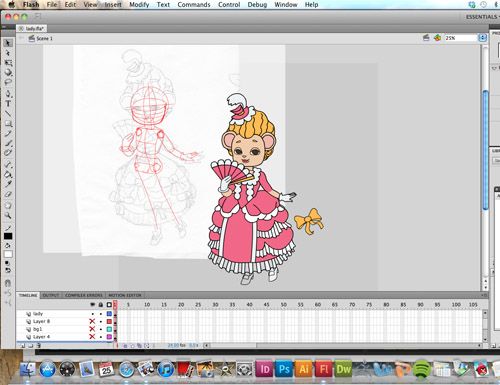Toggle Lock All Layers header icon
The height and width of the screenshot is (385, 500).
click(101, 305)
